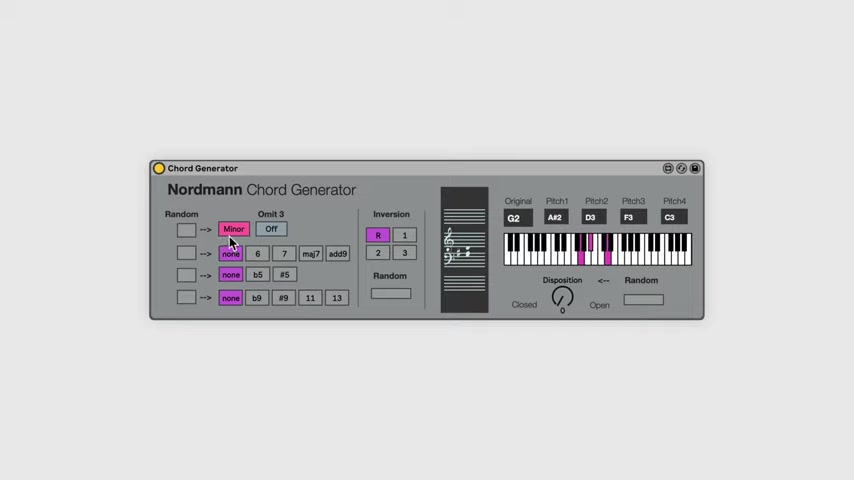Toggle the yellow device activator button

click(159, 168)
